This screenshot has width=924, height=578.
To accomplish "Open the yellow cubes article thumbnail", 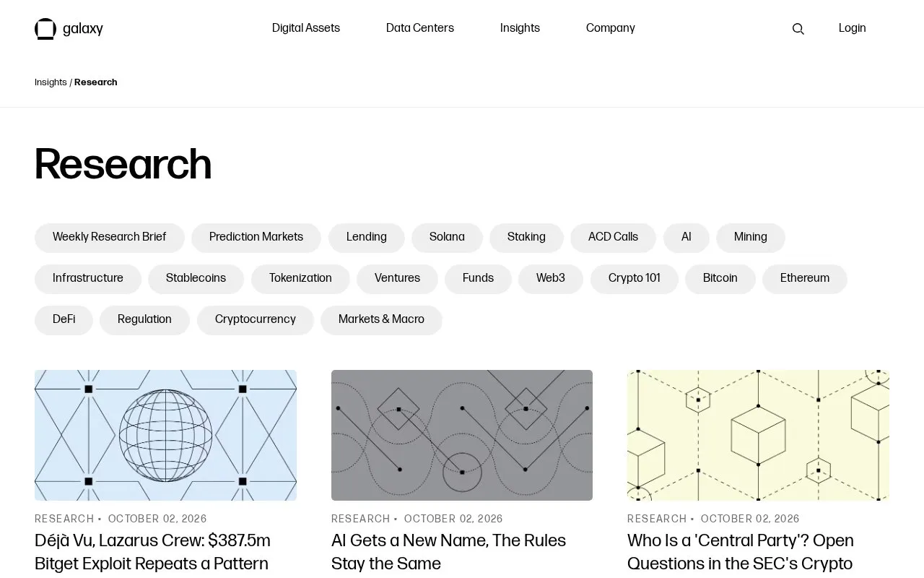I will [x=758, y=435].
